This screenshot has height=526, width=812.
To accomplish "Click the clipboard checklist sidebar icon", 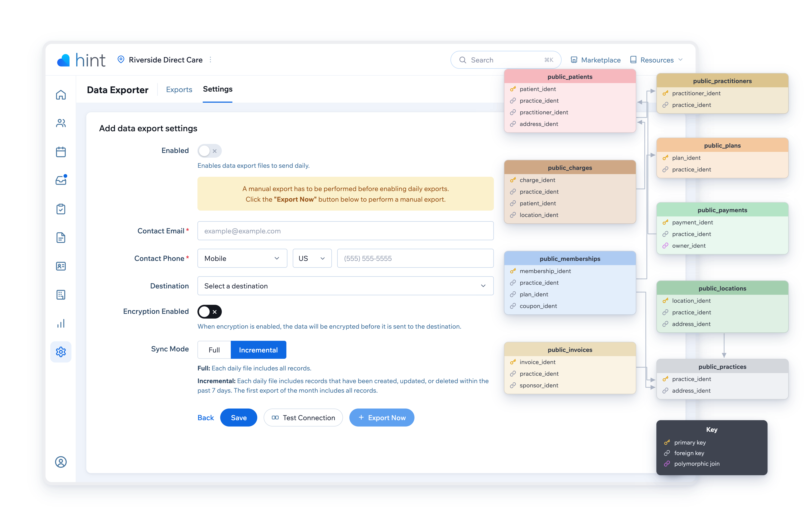I will pyautogui.click(x=61, y=209).
